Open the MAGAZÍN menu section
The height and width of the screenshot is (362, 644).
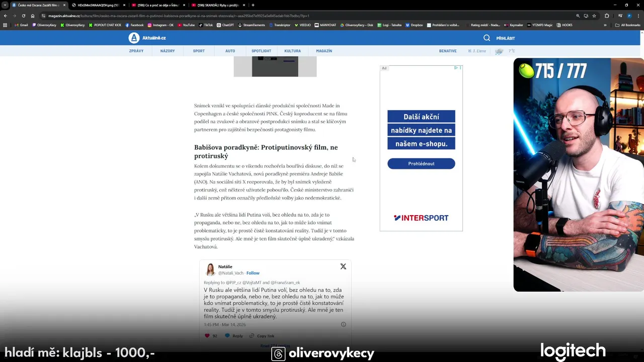pos(324,51)
